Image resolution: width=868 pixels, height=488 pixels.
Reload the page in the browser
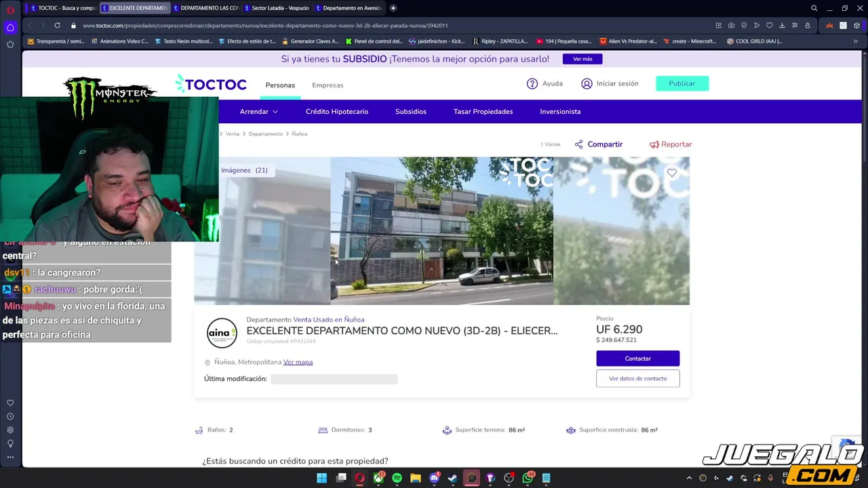[x=57, y=26]
